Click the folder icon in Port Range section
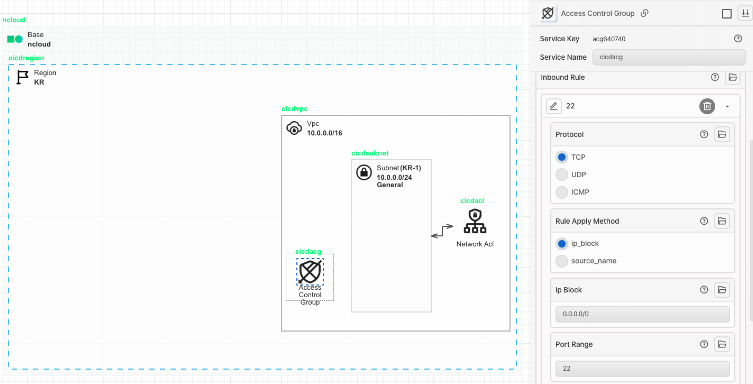 click(722, 344)
